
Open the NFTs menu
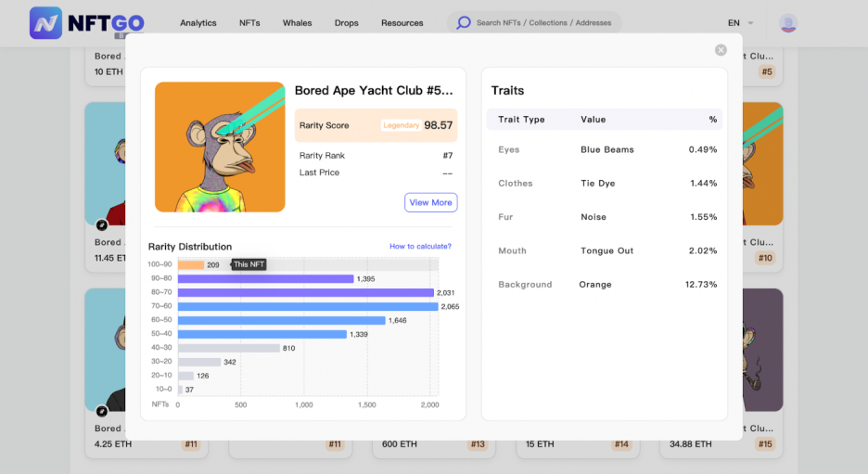coord(249,22)
